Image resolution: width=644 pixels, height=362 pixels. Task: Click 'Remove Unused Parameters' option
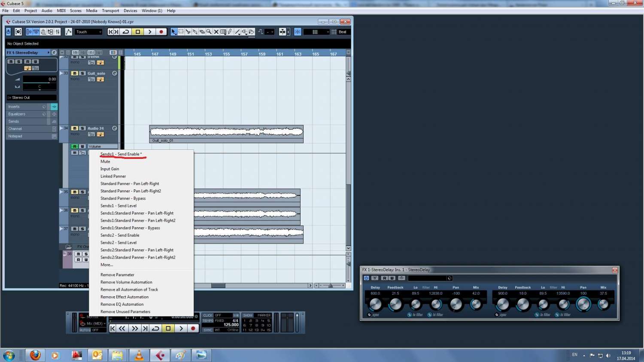click(x=125, y=312)
